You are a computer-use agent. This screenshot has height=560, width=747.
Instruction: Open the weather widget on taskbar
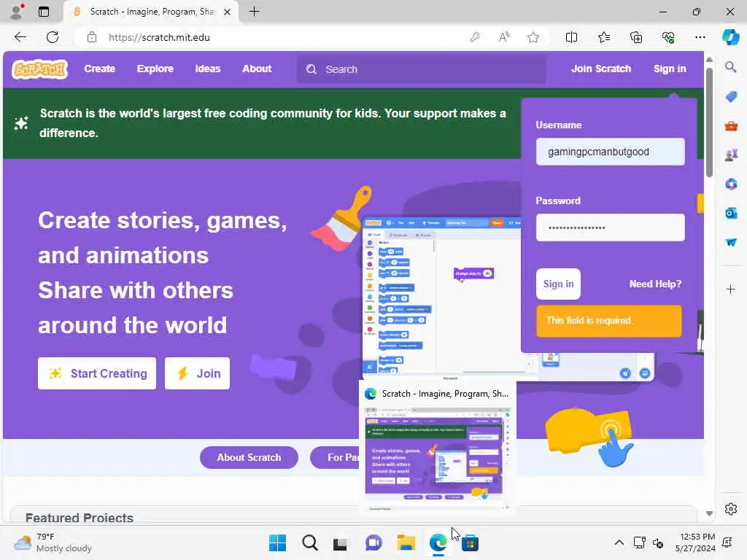(x=53, y=542)
